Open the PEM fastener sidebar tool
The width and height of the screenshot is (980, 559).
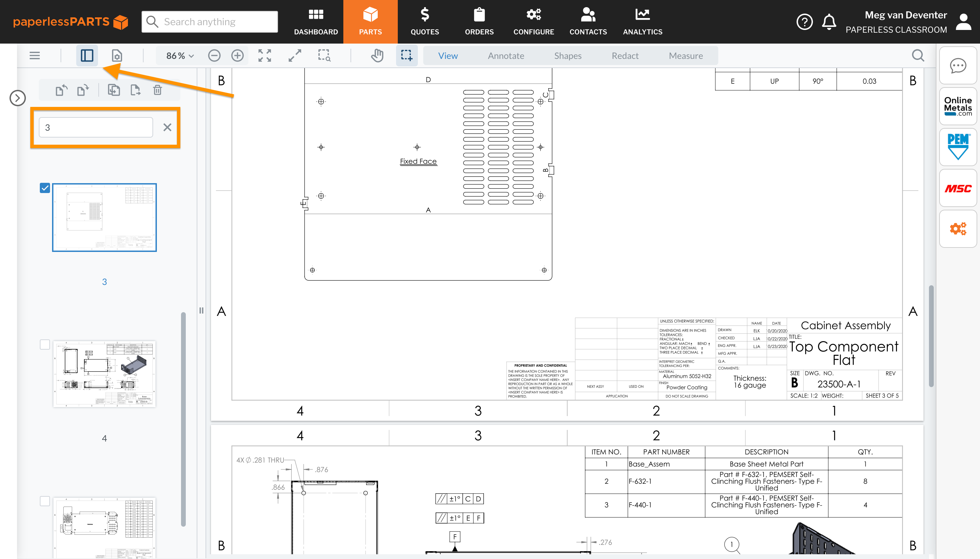tap(958, 147)
